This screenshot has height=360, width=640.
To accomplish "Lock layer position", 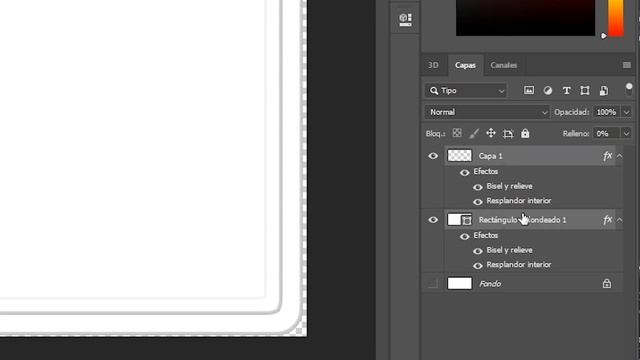I will click(491, 133).
